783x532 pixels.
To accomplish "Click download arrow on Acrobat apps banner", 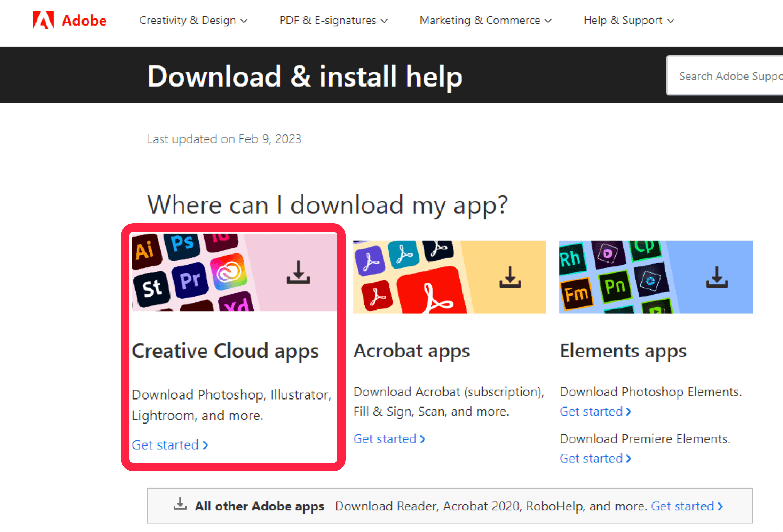I will point(510,277).
